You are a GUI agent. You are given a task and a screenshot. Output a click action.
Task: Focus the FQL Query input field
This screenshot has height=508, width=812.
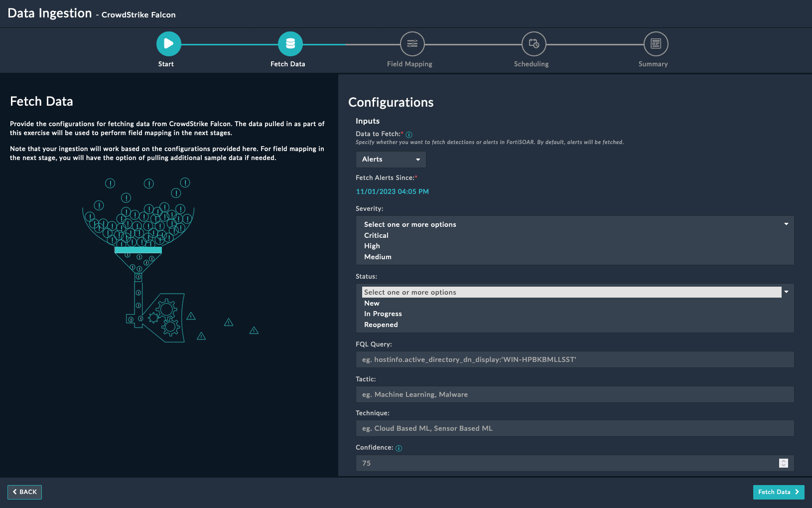(x=574, y=359)
